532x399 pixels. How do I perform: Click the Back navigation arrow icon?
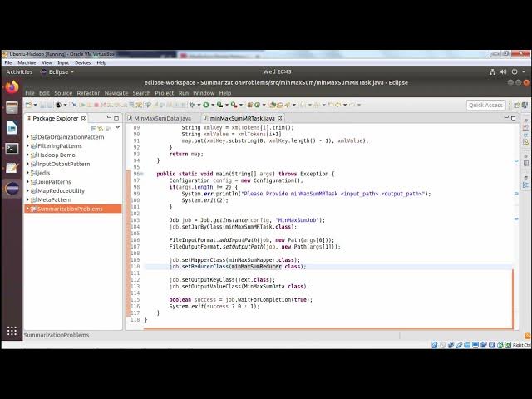pyautogui.click(x=338, y=106)
